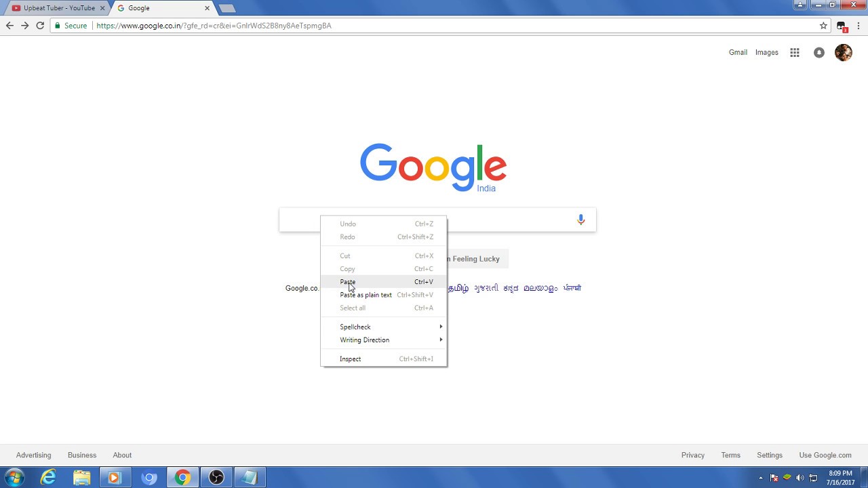Click Select all in the context menu

(384, 308)
